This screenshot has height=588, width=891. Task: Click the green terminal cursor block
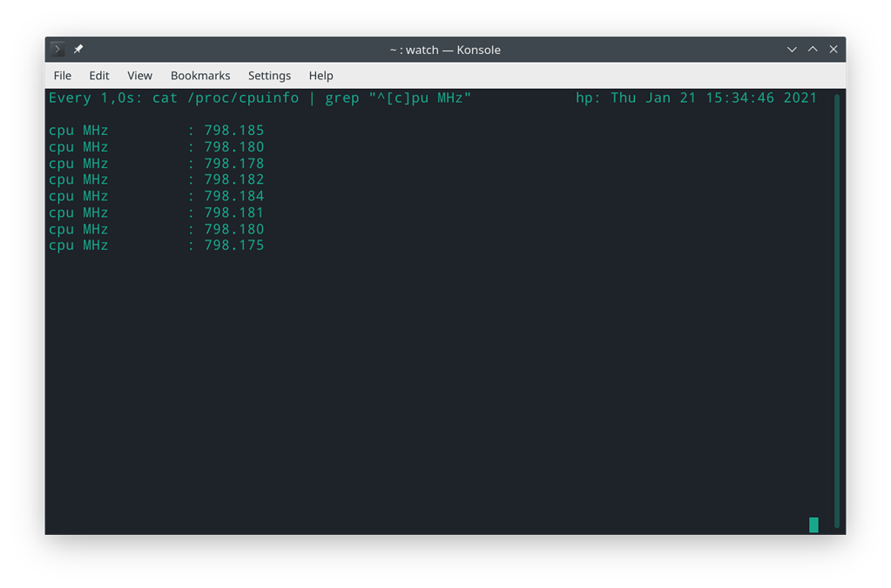(x=813, y=524)
